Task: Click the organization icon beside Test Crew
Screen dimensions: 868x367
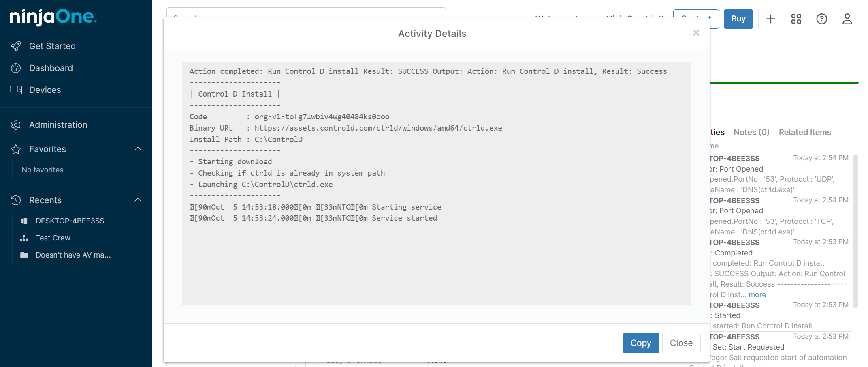Action: point(24,238)
